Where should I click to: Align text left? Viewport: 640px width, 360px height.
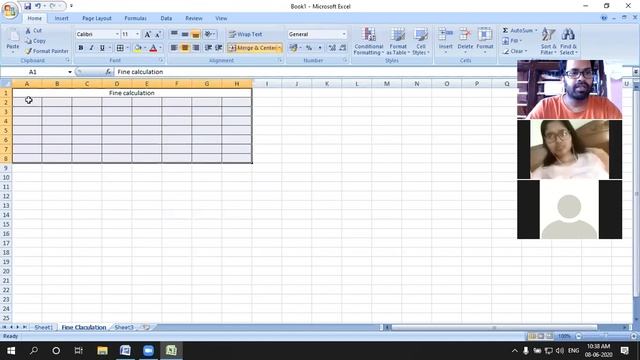click(174, 48)
